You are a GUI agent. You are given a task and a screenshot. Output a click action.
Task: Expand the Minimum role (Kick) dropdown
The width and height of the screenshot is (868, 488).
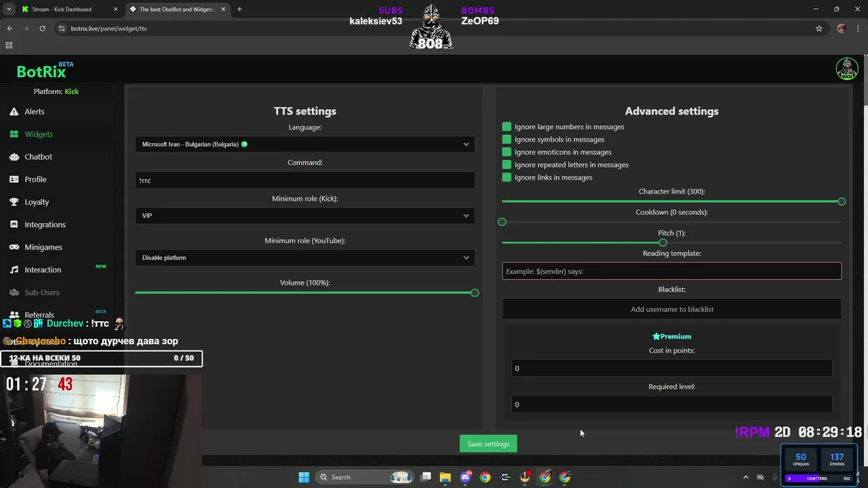point(305,216)
